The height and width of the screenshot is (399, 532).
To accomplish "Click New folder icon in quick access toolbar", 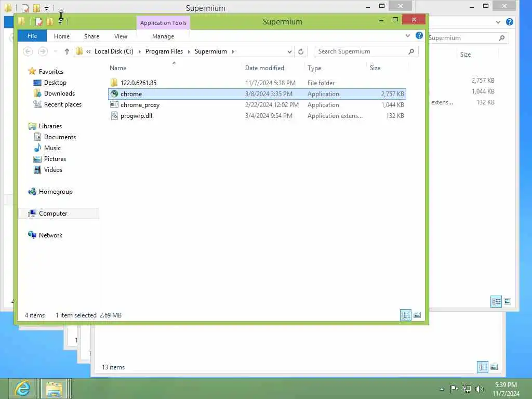I will pos(50,22).
